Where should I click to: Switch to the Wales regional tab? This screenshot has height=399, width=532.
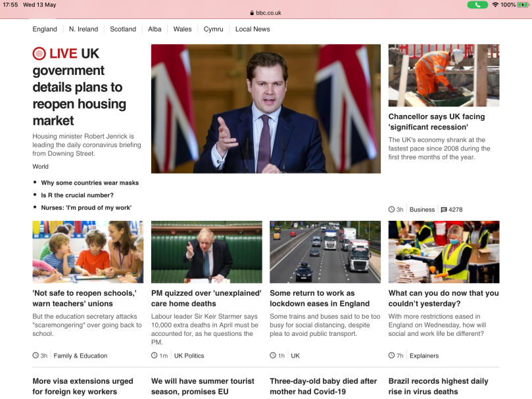(x=182, y=29)
